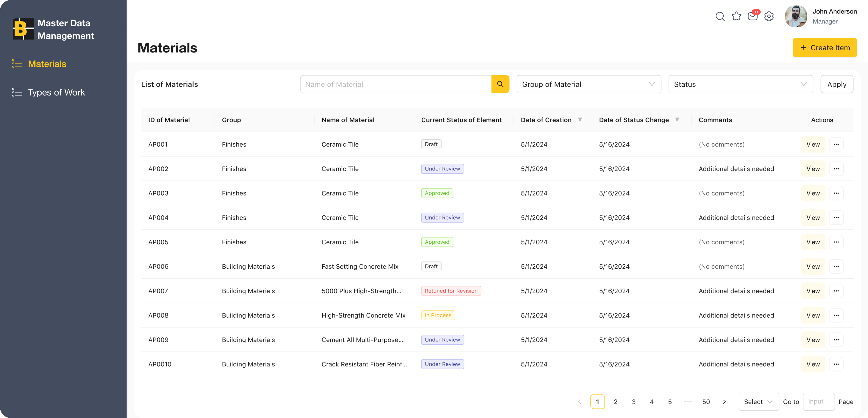This screenshot has height=418, width=868.
Task: Click the ID of Material column header
Action: click(169, 120)
